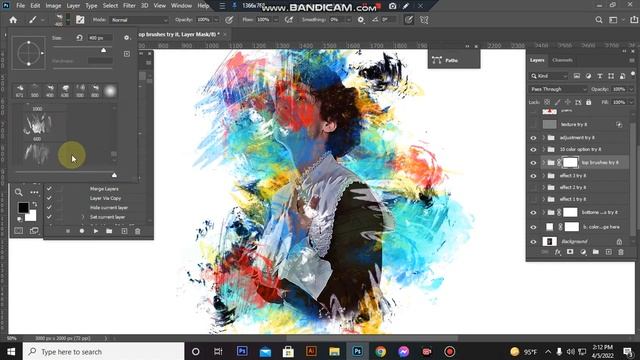Click the foreground black color swatch
This screenshot has height=360, width=640.
pyautogui.click(x=23, y=207)
